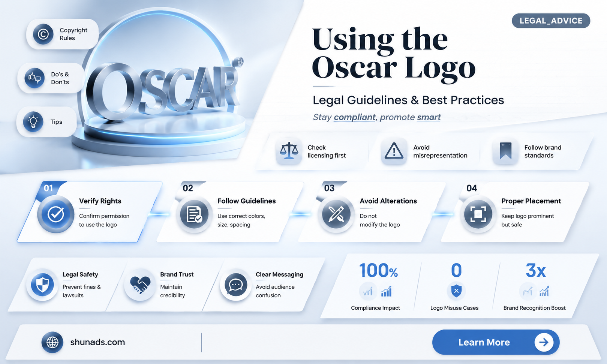The width and height of the screenshot is (607, 364).
Task: Click the globe icon beside shunads.com
Action: tap(52, 342)
